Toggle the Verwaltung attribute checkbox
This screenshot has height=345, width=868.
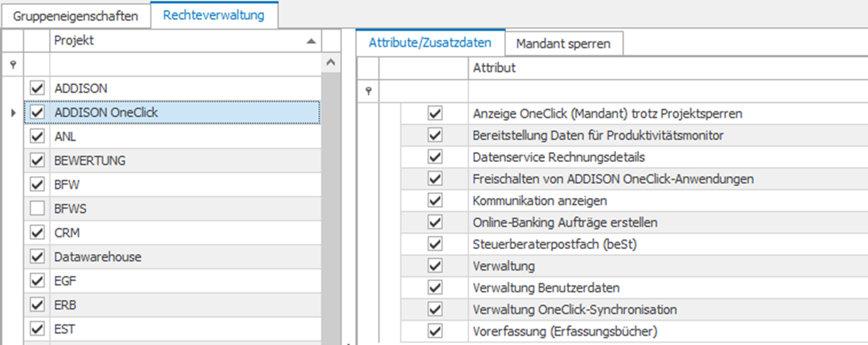(435, 266)
